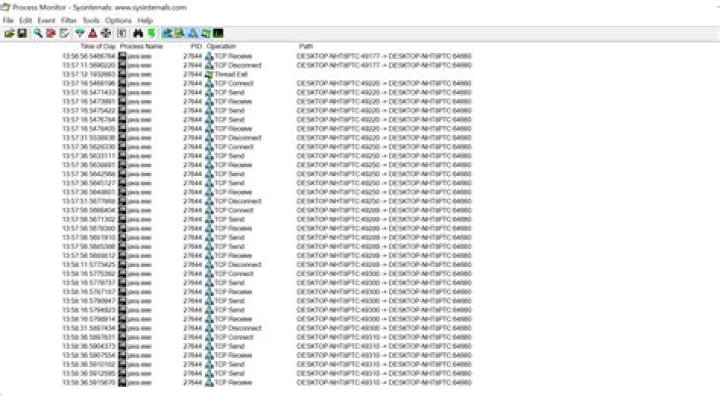Click the Find binoculars icon
This screenshot has width=720, height=396.
(138, 34)
